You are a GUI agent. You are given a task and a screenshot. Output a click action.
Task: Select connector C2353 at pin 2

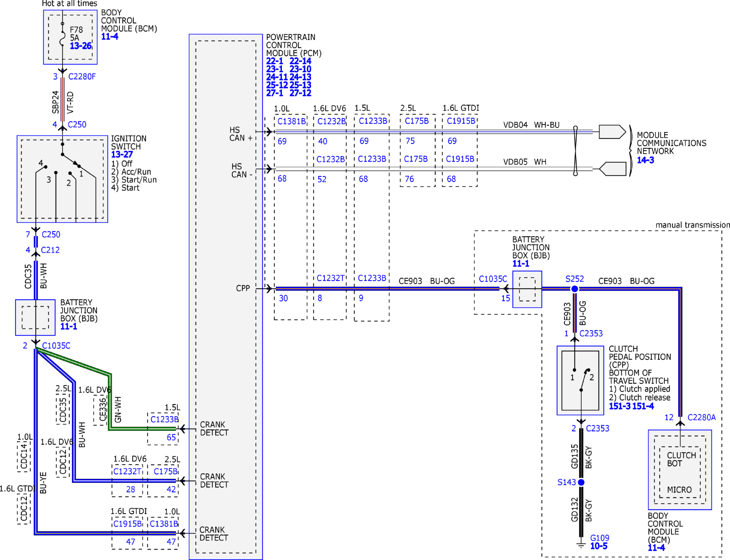[597, 428]
